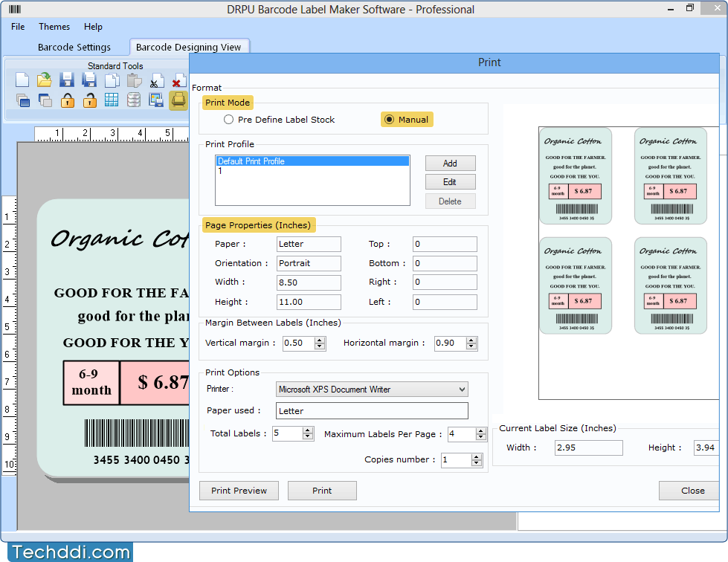This screenshot has height=562, width=728.
Task: Increase Horizontal margin with up arrow
Action: [x=471, y=340]
